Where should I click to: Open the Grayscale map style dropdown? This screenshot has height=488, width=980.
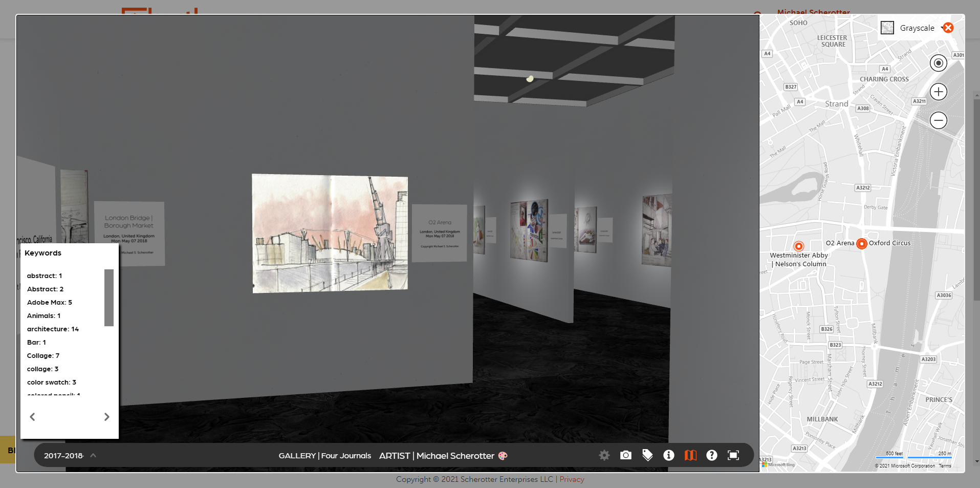[917, 28]
